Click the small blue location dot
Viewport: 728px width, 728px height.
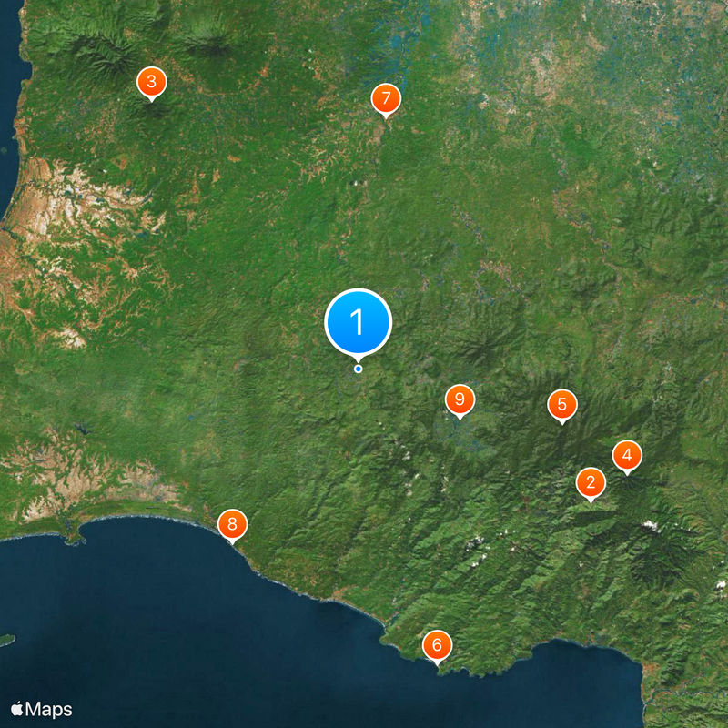(358, 369)
